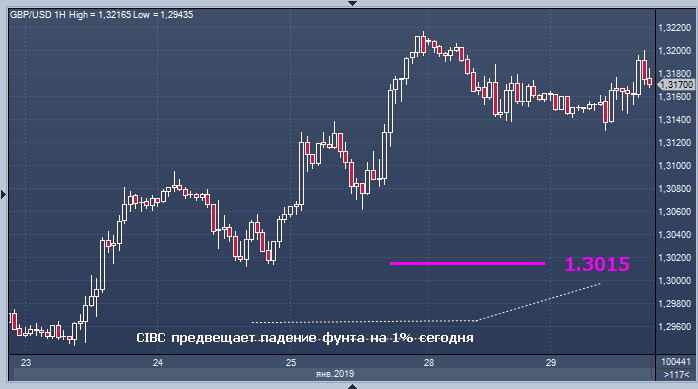Click the CIBC forecast annotation text
Image resolution: width=698 pixels, height=389 pixels.
pyautogui.click(x=304, y=338)
